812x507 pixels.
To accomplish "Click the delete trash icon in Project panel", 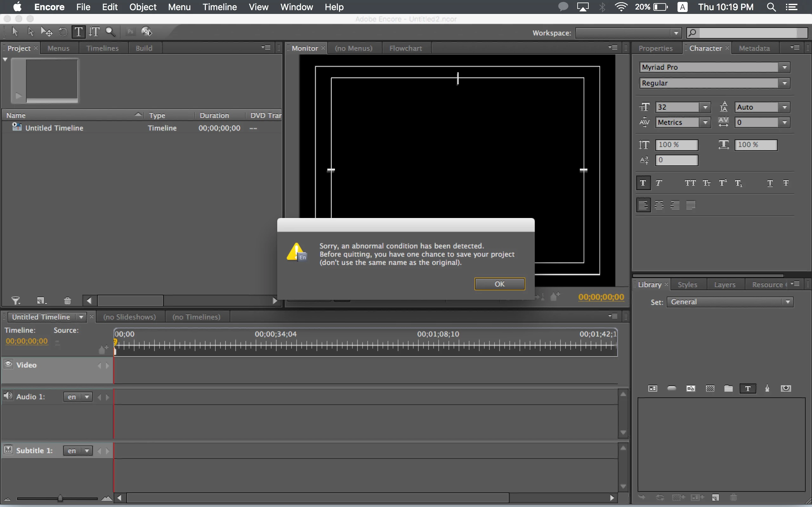I will tap(68, 301).
